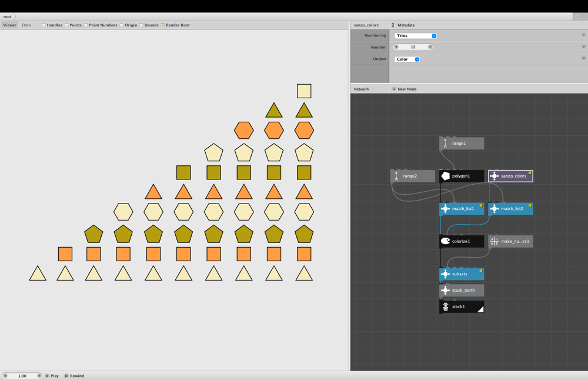Screen dimensions: 588x380
Task: Open the Number row options arrow
Action: point(583,47)
